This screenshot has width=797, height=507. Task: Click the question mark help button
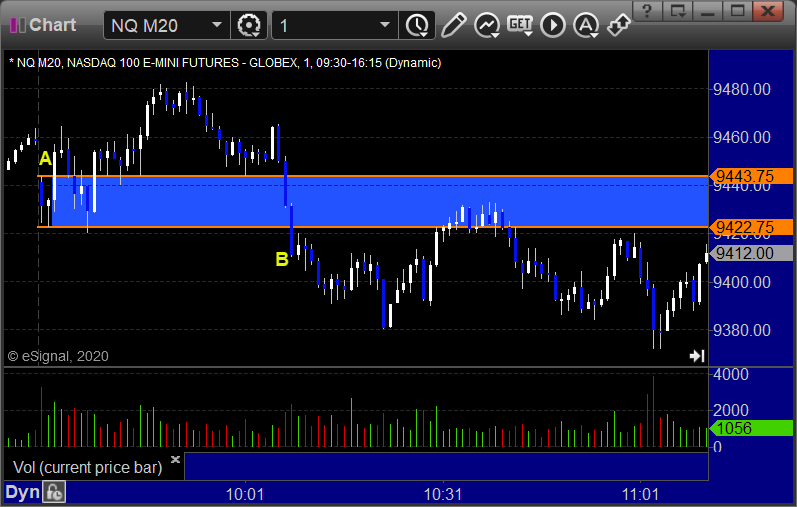647,10
